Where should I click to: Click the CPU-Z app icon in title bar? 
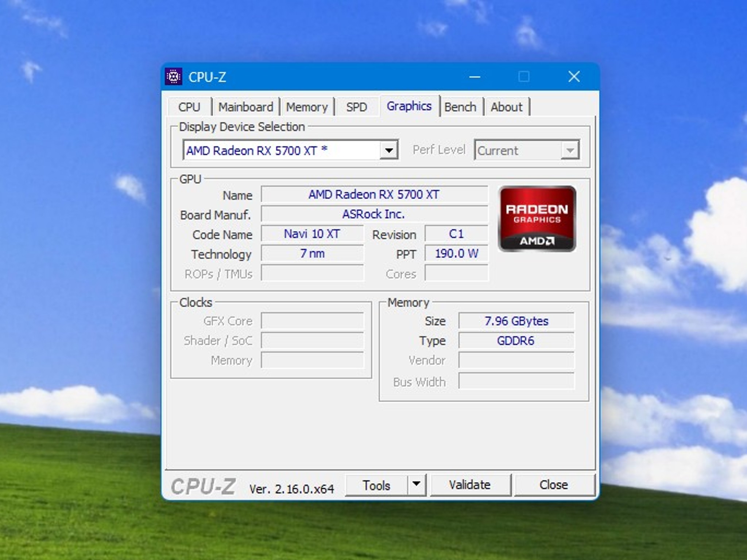[173, 77]
